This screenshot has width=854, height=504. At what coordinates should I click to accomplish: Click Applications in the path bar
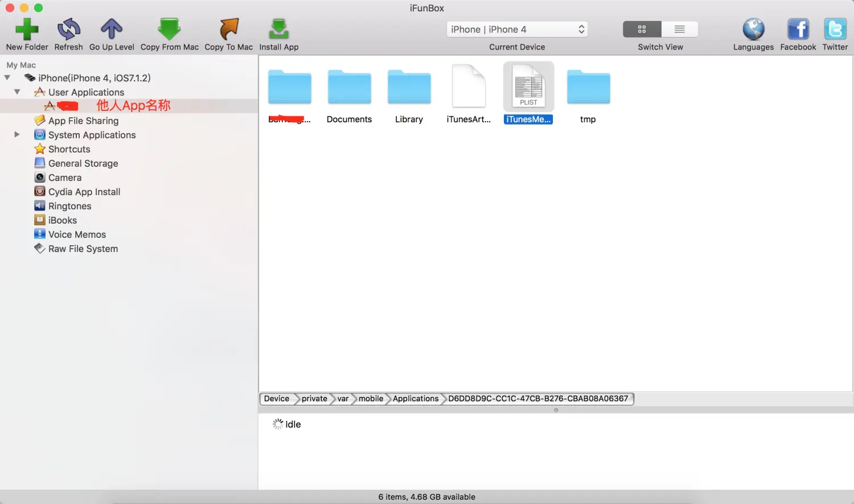tap(416, 399)
